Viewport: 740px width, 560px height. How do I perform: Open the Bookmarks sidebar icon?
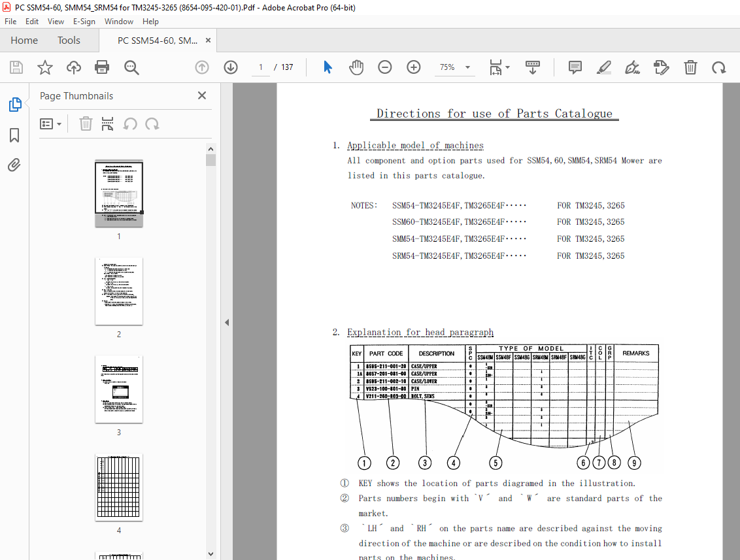(14, 135)
